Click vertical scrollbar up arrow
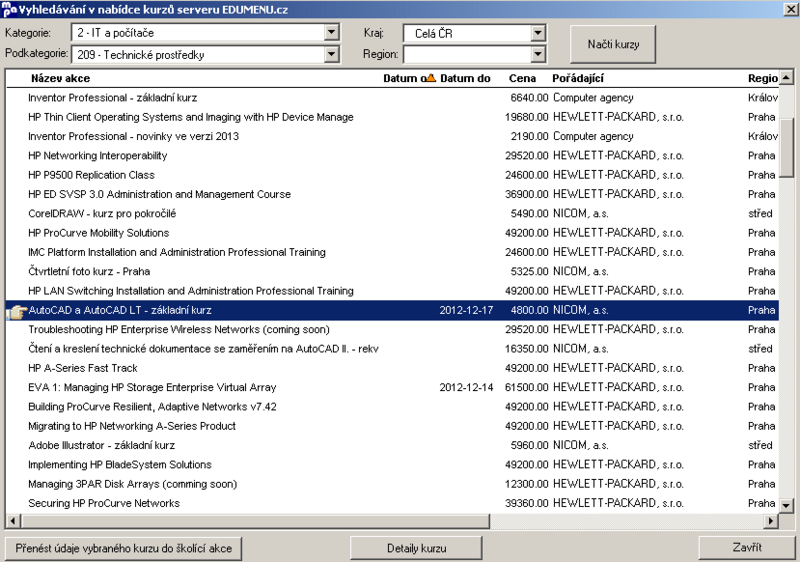The height and width of the screenshot is (562, 800). pos(786,78)
